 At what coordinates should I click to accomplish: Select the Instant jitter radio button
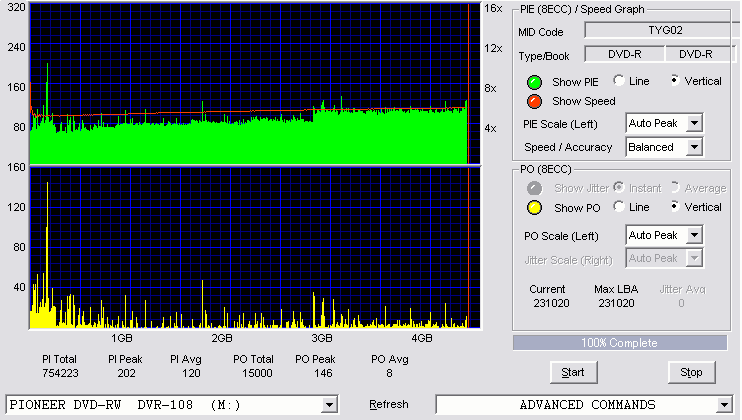pos(618,187)
